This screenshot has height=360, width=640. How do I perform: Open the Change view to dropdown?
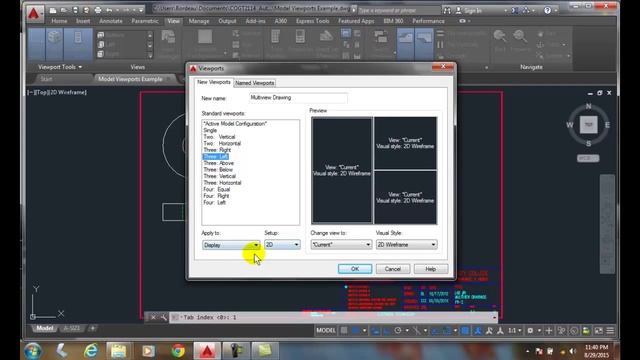[341, 244]
